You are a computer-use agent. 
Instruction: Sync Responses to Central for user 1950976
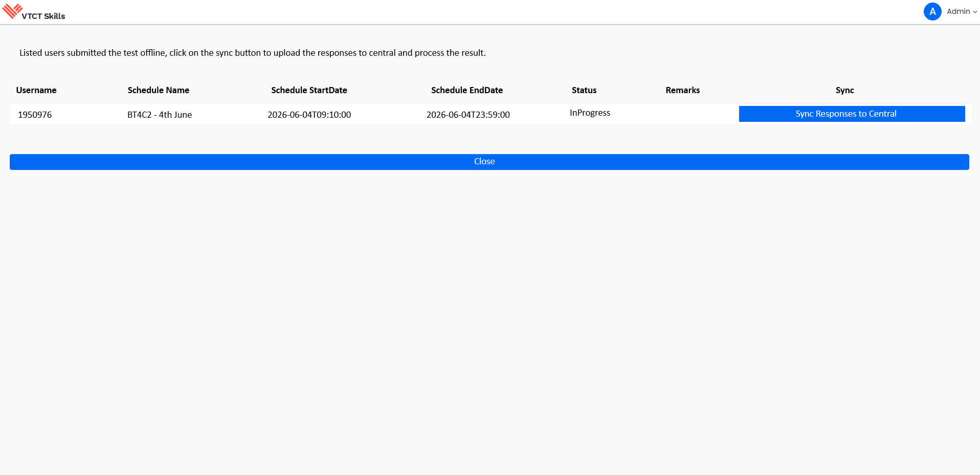point(852,114)
